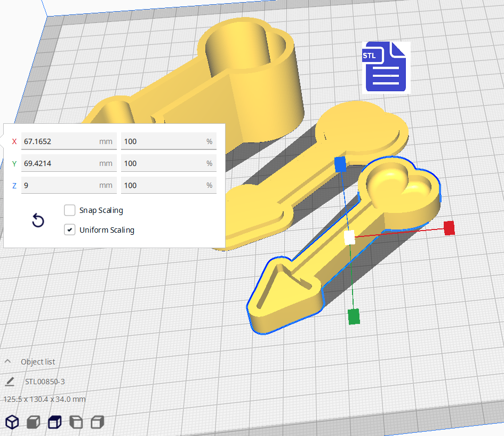This screenshot has height=436, width=504.
Task: Select the STL00850-3 object name
Action: pos(45,382)
